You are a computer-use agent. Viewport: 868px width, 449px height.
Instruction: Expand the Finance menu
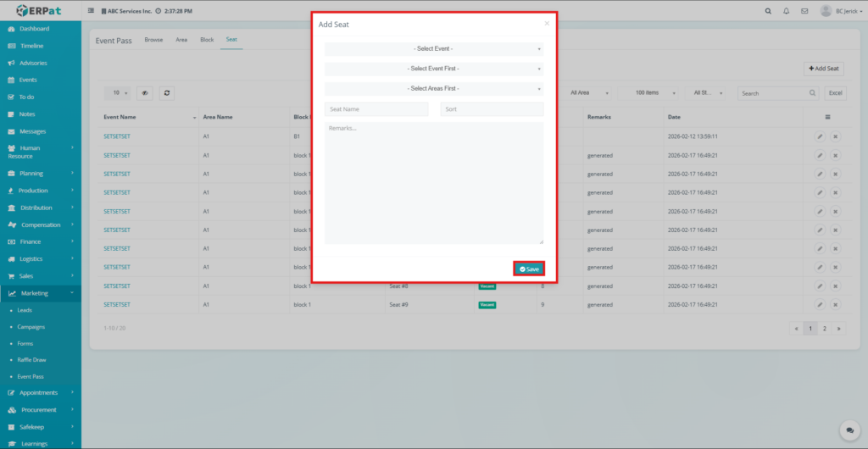pos(41,242)
